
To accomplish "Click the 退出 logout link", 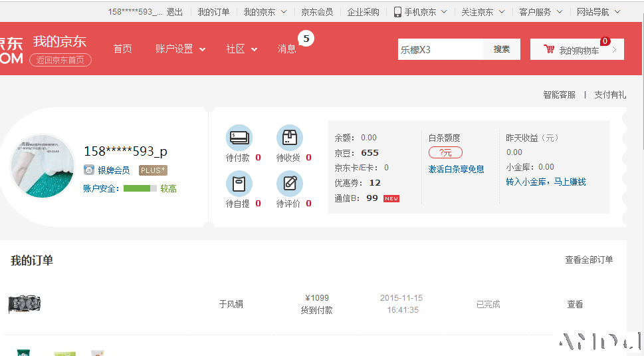I will click(175, 12).
